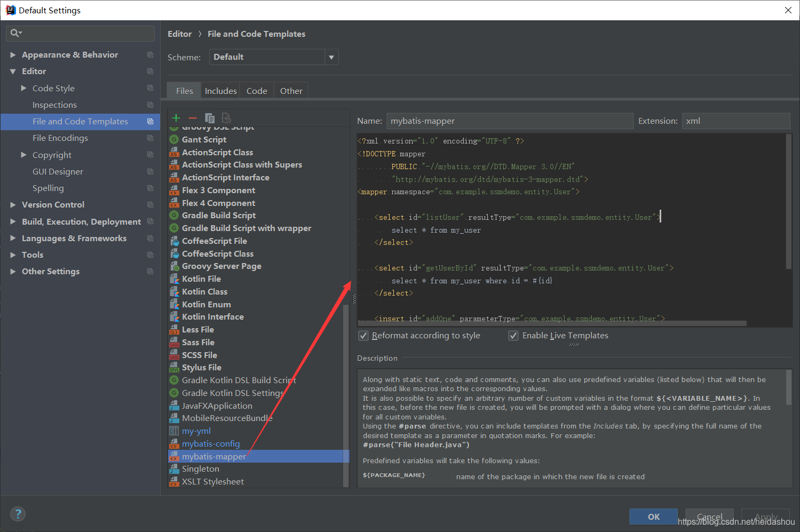Switch to the Code tab

(257, 91)
